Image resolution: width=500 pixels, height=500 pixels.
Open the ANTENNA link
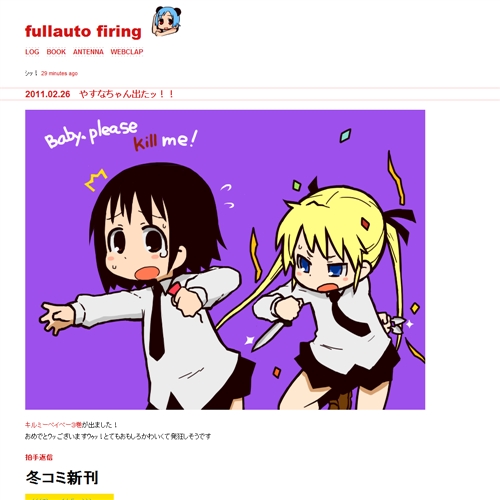coord(88,52)
